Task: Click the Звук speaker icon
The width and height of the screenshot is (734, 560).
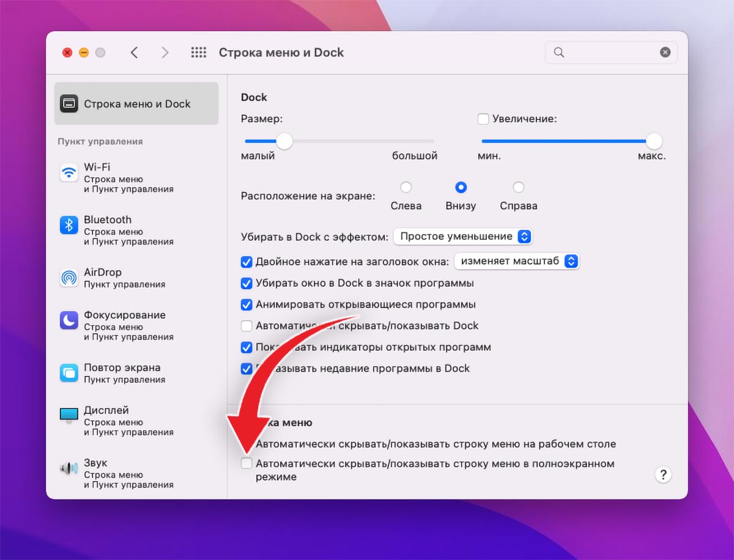Action: coord(69,468)
